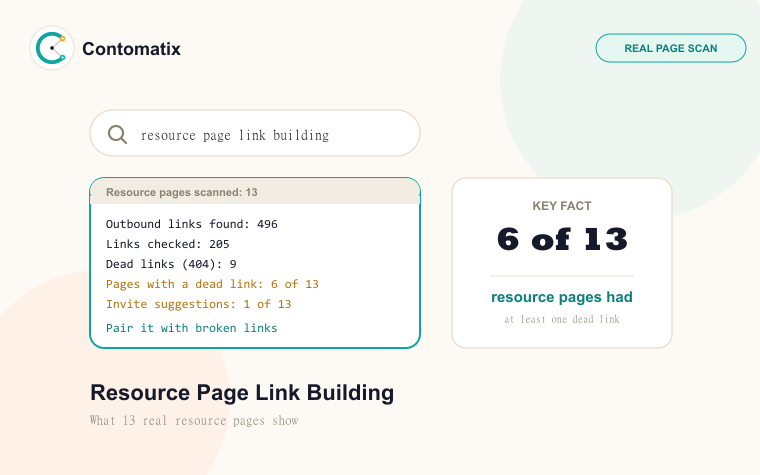Click the What 13 real resource pages show subtitle
The height and width of the screenshot is (475, 760).
point(194,420)
